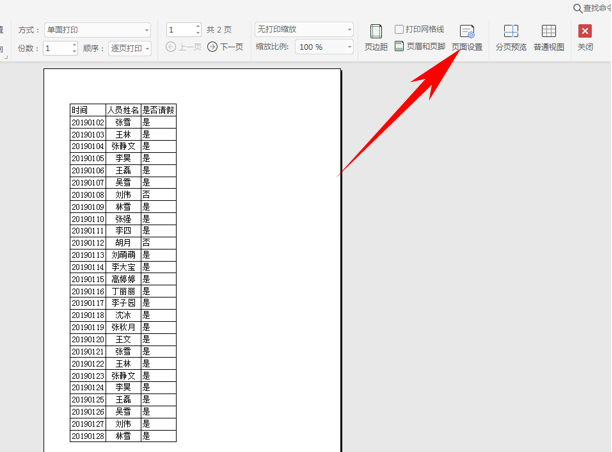Click the current page number field

(x=181, y=30)
